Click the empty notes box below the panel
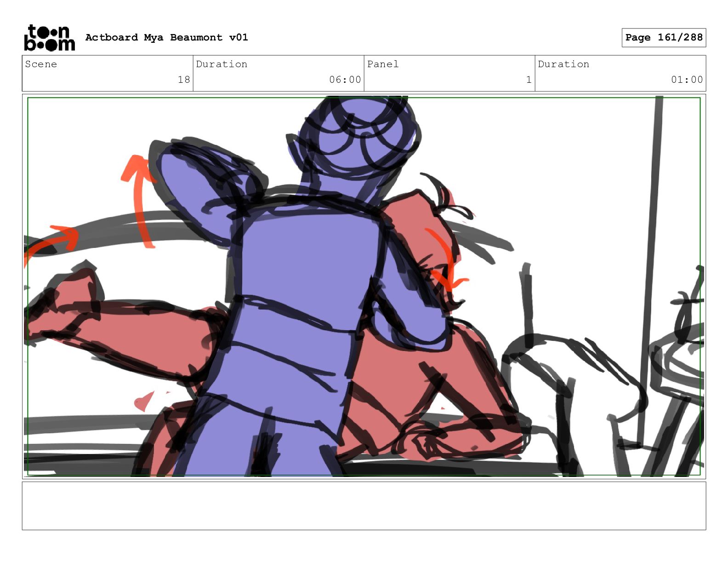The height and width of the screenshot is (563, 728). tap(364, 506)
